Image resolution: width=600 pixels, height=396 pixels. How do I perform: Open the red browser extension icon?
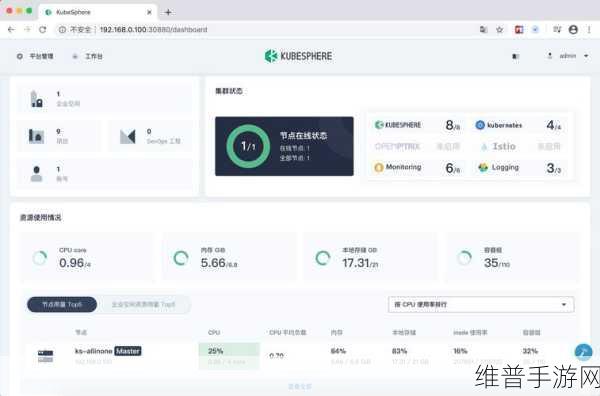click(519, 29)
